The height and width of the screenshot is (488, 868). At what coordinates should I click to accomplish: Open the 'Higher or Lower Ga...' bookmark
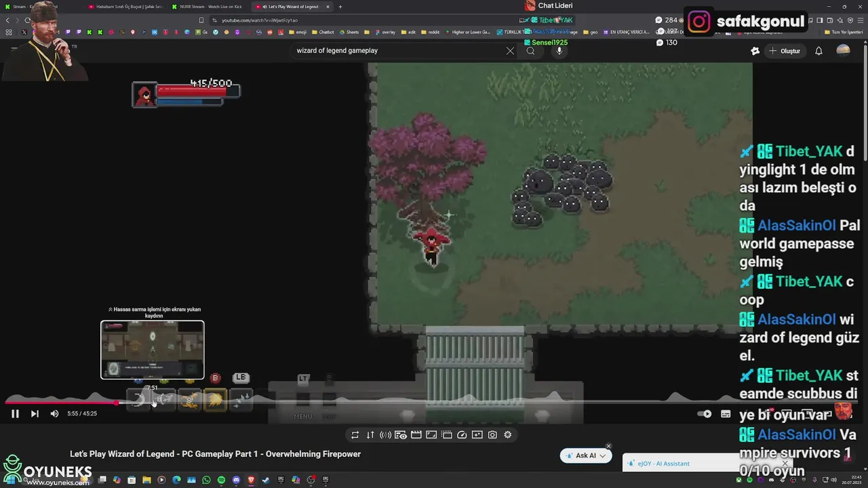coord(467,32)
